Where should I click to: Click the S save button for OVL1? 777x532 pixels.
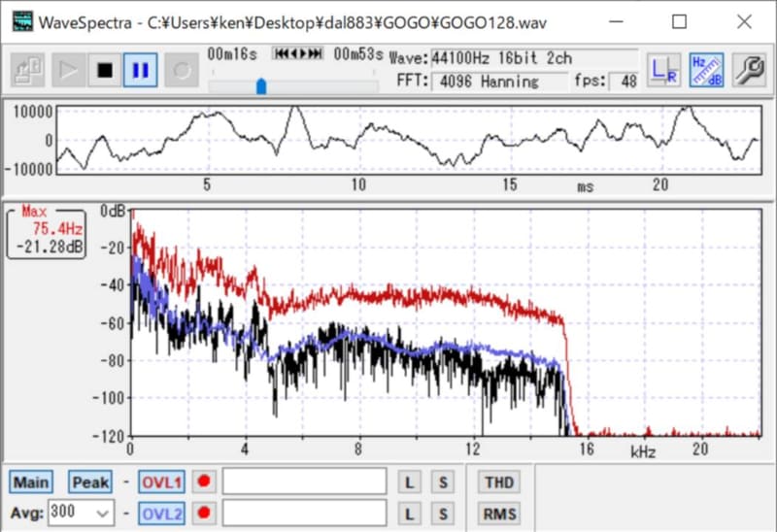point(443,482)
